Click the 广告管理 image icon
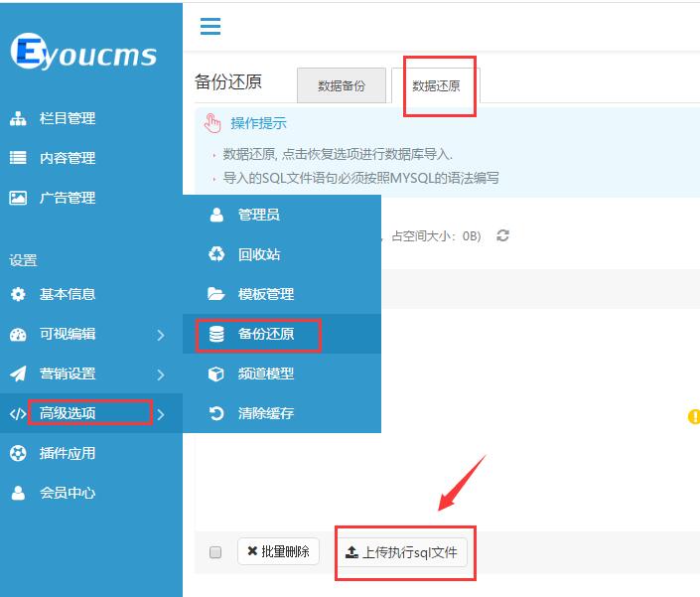The height and width of the screenshot is (597, 700). pyautogui.click(x=18, y=198)
